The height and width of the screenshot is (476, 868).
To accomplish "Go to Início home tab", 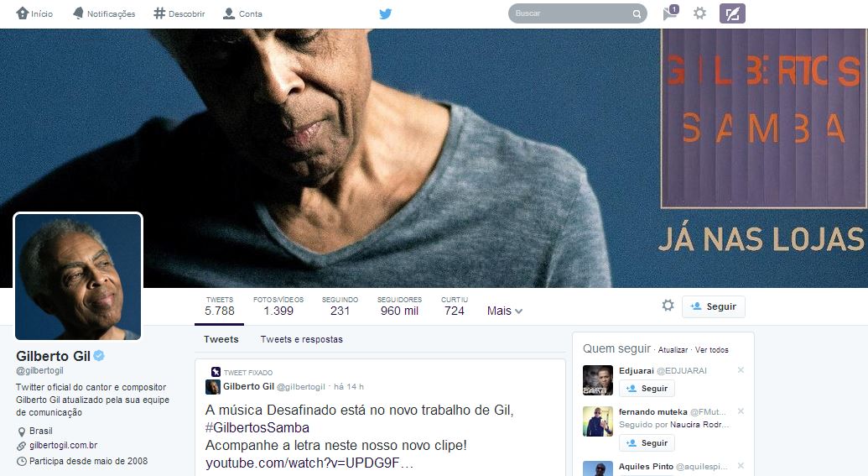I will point(34,14).
